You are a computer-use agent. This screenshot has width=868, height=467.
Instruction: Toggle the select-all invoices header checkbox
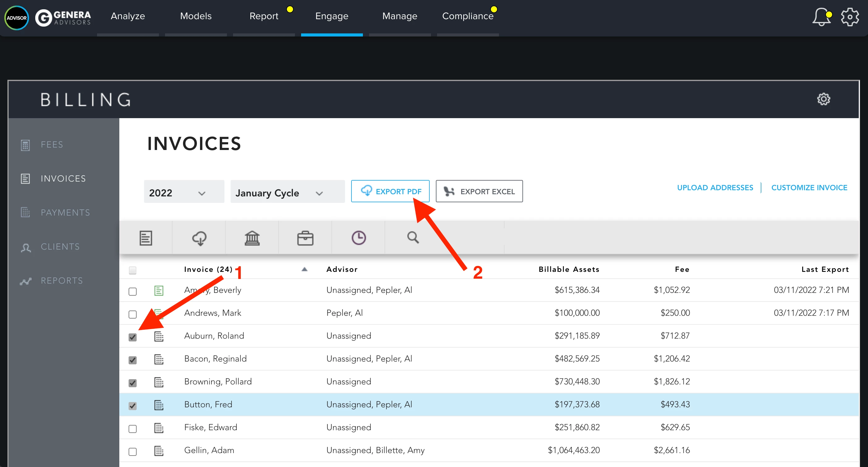pyautogui.click(x=132, y=270)
